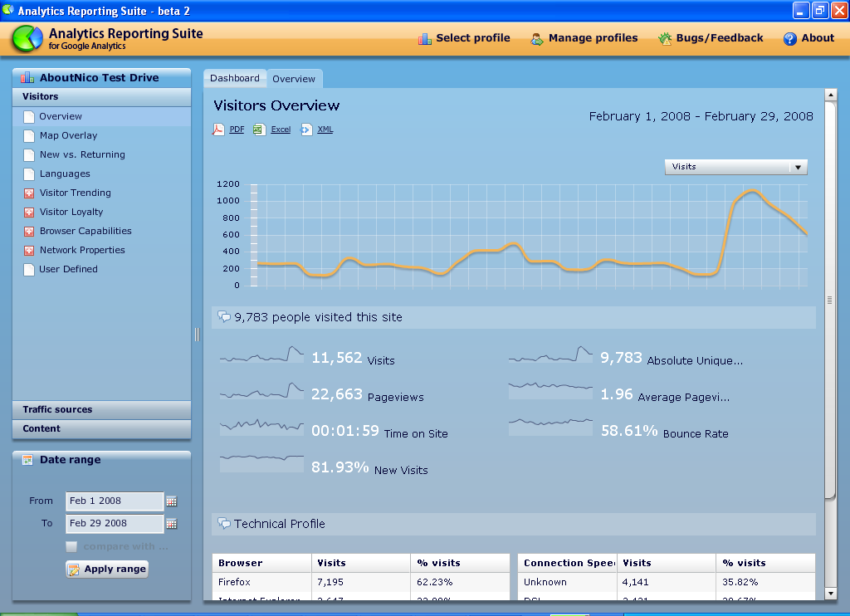Screen dimensions: 850x616
Task: Click the Time on Site sparkline
Action: click(261, 427)
